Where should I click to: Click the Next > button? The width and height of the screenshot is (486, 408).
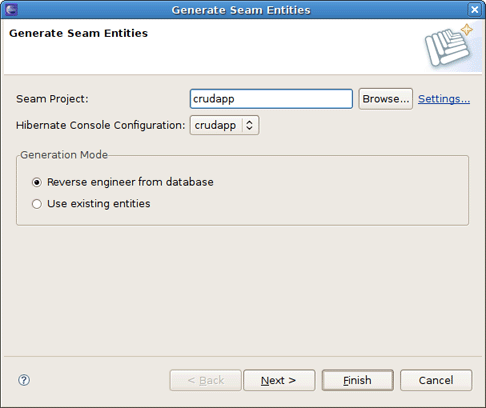point(279,380)
